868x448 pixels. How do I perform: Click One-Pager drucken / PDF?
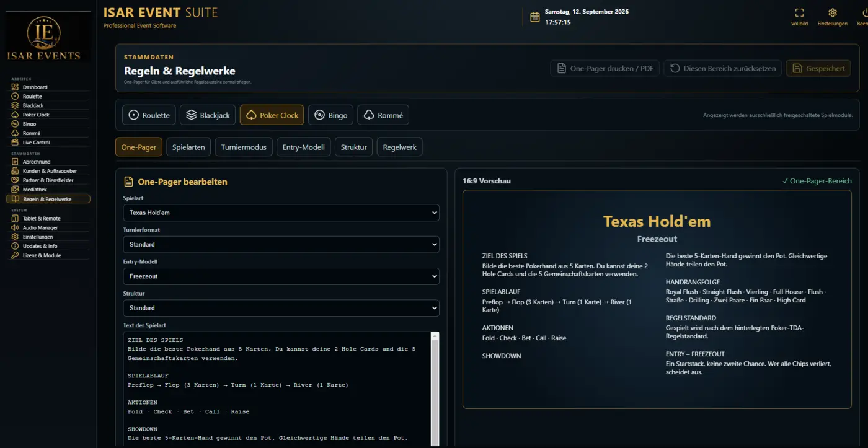coord(604,68)
